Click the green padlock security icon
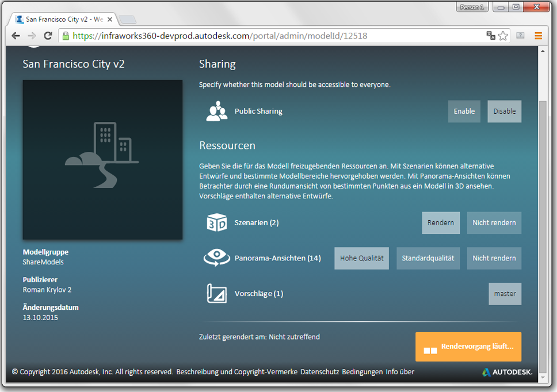The image size is (557, 392). (x=66, y=36)
